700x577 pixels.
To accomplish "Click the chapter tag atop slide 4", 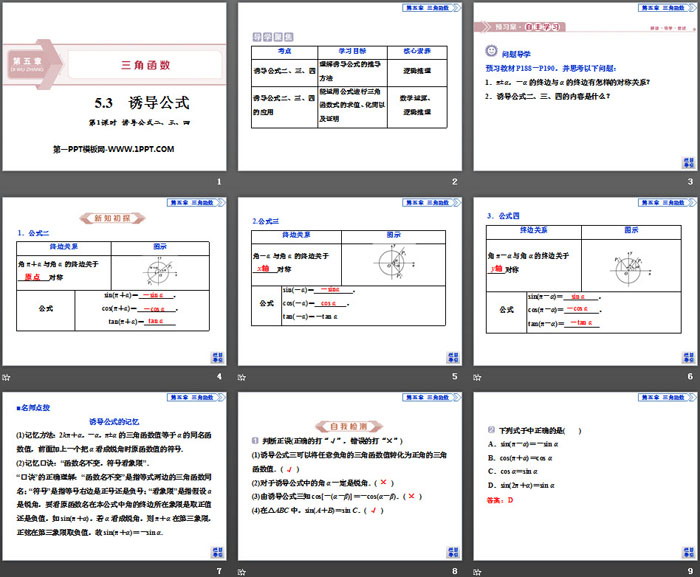I will pyautogui.click(x=196, y=203).
